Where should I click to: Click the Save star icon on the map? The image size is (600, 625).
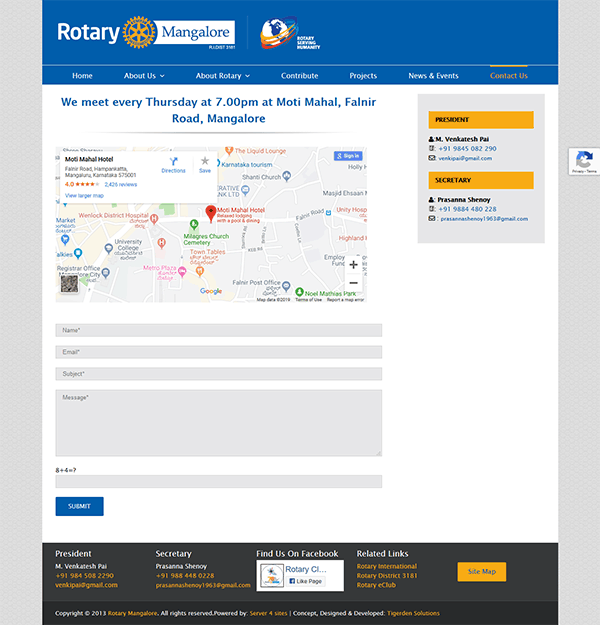pyautogui.click(x=205, y=163)
